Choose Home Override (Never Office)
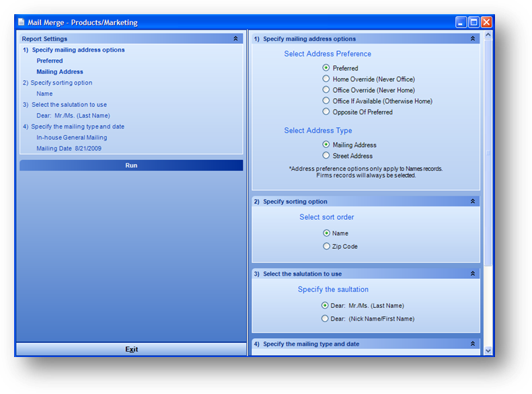The image size is (532, 394). coord(326,79)
